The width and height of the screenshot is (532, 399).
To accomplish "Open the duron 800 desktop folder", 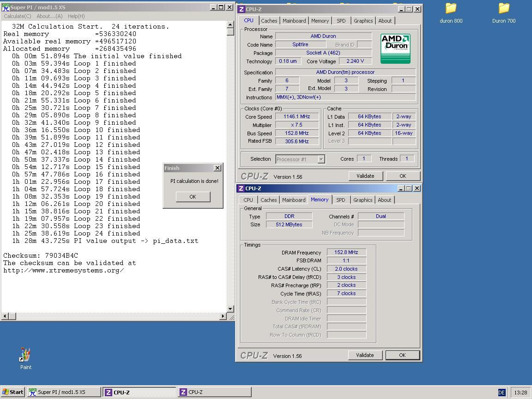I will pos(451,13).
